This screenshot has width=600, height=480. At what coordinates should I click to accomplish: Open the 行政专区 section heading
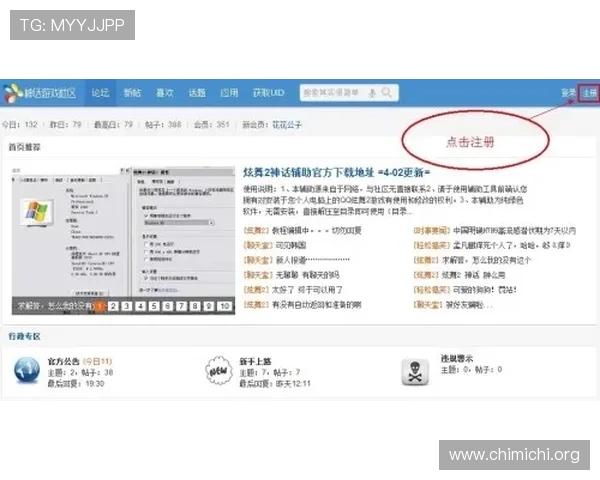(x=24, y=336)
